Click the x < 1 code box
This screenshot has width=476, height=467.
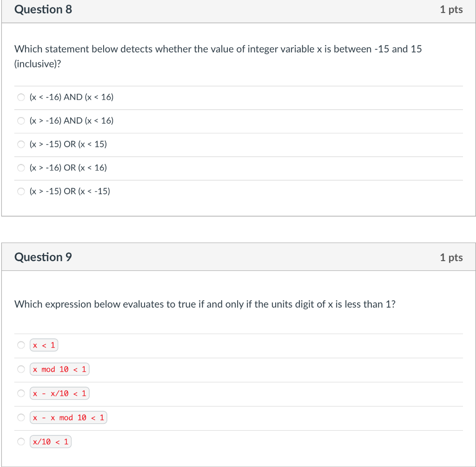point(44,345)
